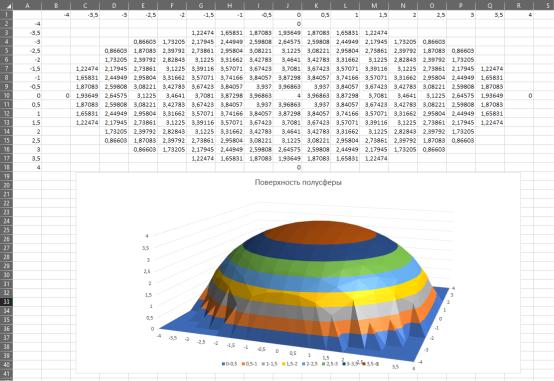Click cell M17 with value 1,22474
The width and height of the screenshot is (554, 381).
click(x=374, y=158)
